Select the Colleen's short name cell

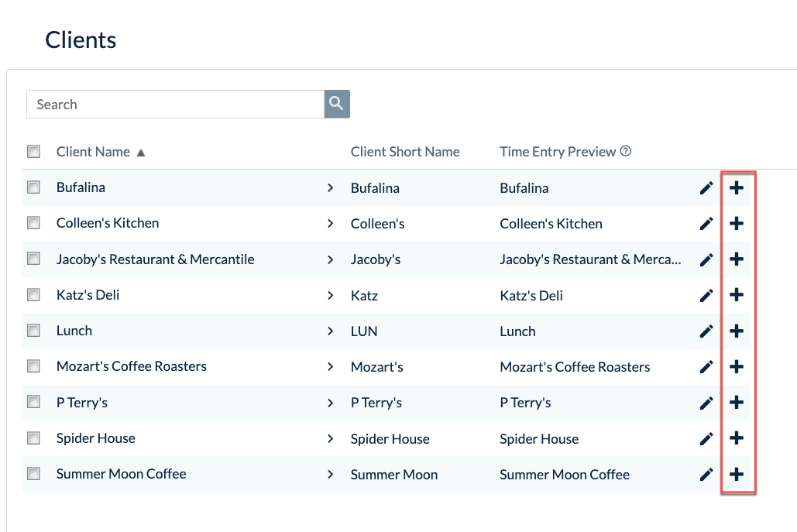[378, 224]
